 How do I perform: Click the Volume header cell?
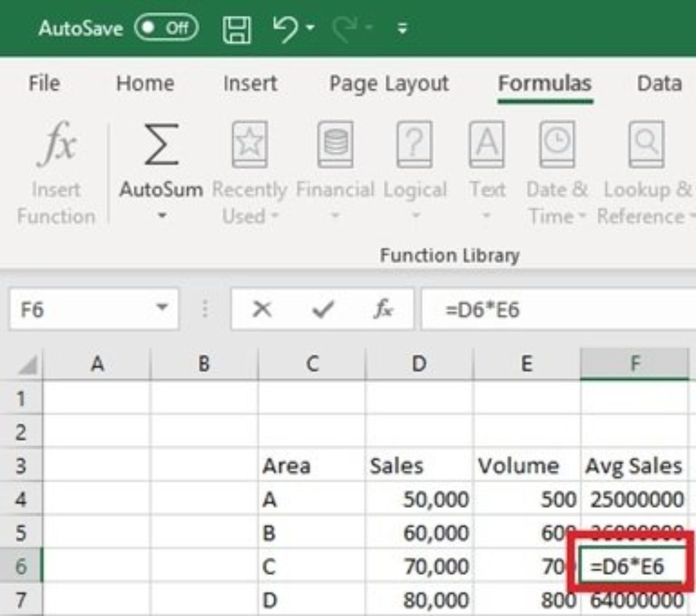(x=526, y=466)
